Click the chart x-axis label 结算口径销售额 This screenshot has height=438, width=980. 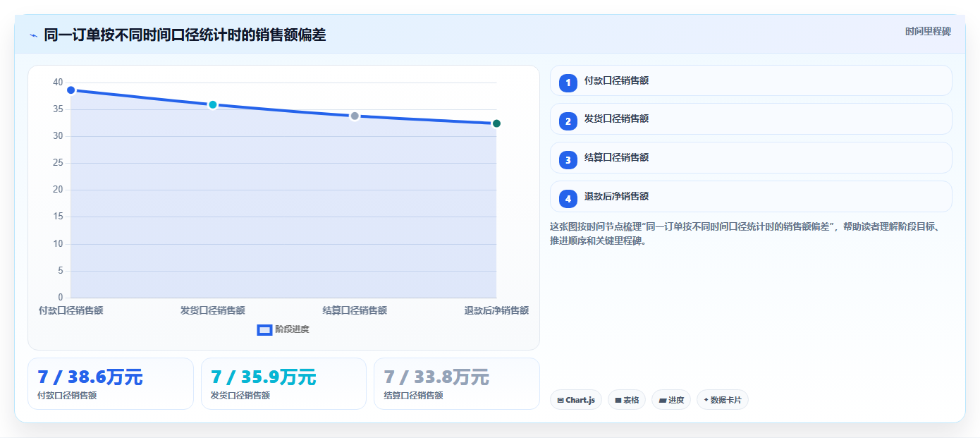click(x=355, y=310)
